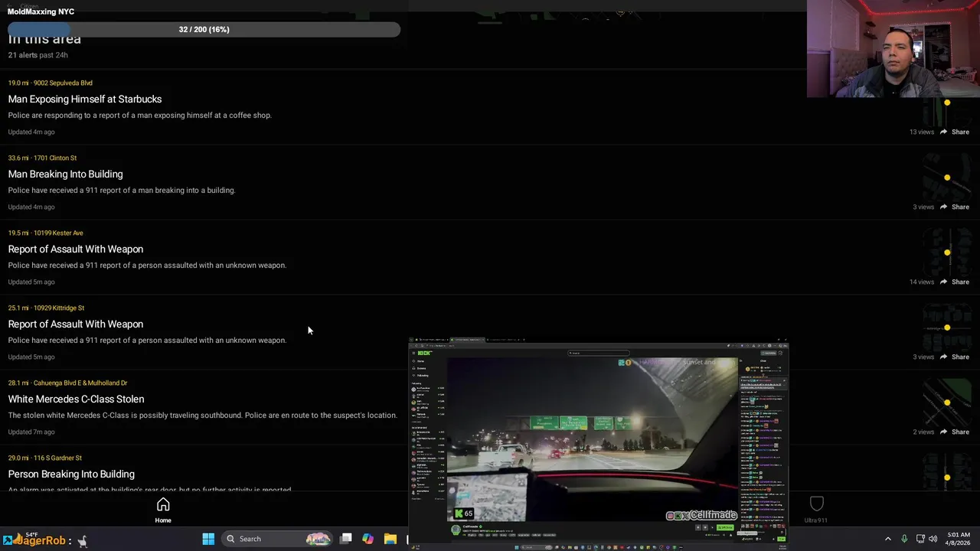
Task: Open the Man Breaking Into Building alert
Action: point(65,174)
